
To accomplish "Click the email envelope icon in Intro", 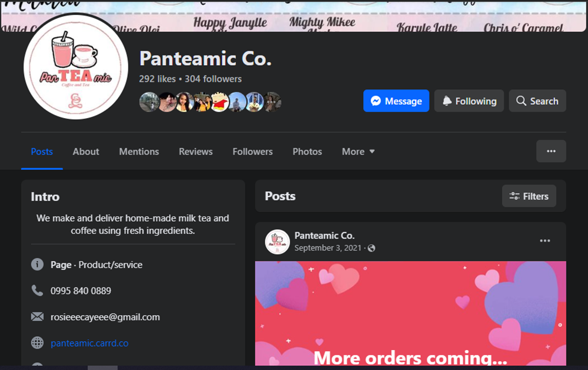I will click(x=37, y=317).
